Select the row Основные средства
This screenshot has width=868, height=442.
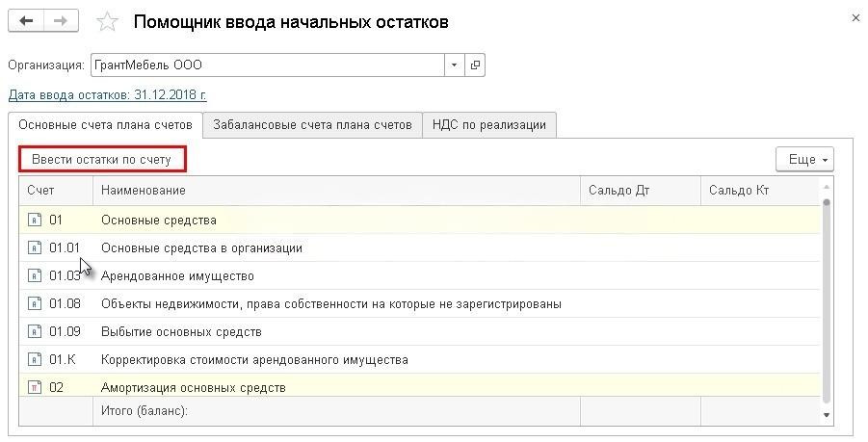[420, 221]
